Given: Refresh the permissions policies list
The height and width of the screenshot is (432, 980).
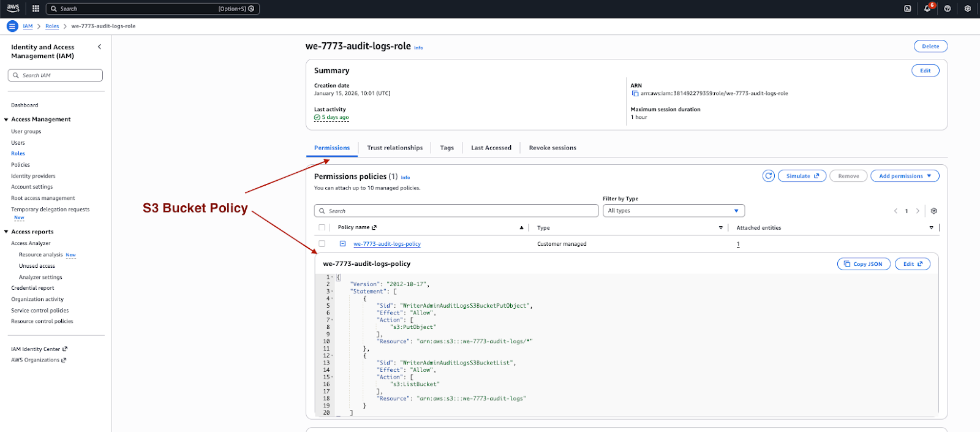Looking at the screenshot, I should [x=769, y=176].
